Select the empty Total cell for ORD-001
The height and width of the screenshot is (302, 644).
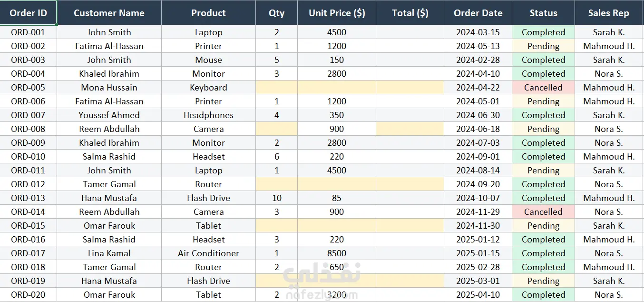410,32
